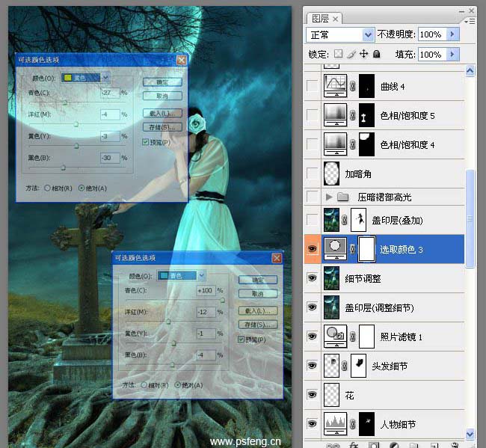The height and width of the screenshot is (448, 486).
Task: Click 确定 in the lower 可选颜色选项 dialog
Action: (258, 280)
